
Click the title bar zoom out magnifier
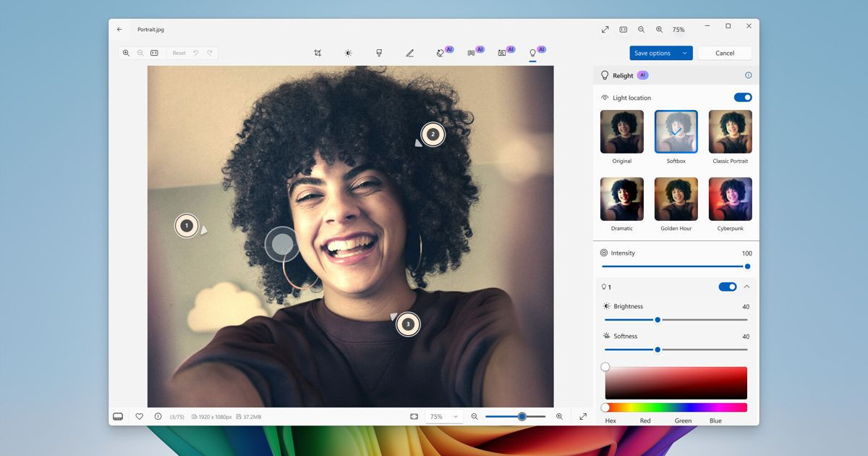(x=641, y=30)
